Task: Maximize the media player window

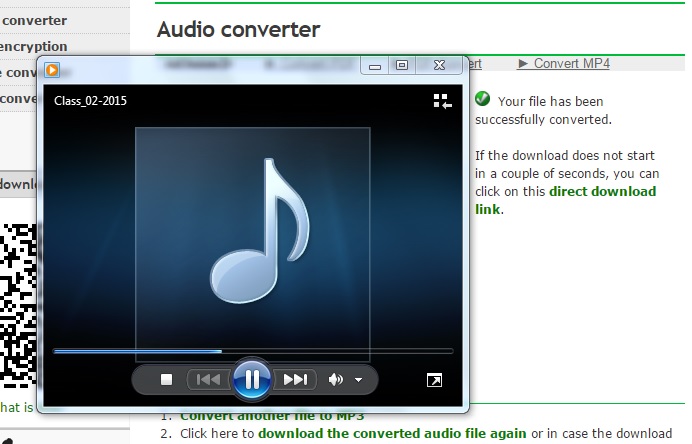Action: (402, 66)
